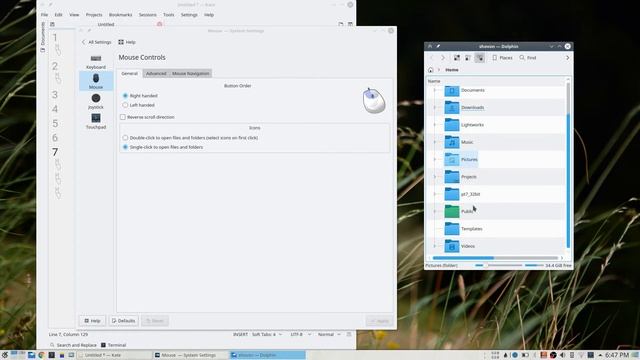
Task: Expand the Projects folder tree arrow
Action: (x=435, y=177)
